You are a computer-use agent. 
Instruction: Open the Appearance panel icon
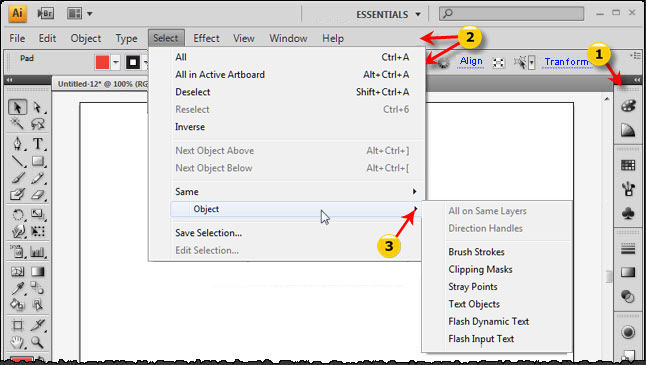pos(628,332)
